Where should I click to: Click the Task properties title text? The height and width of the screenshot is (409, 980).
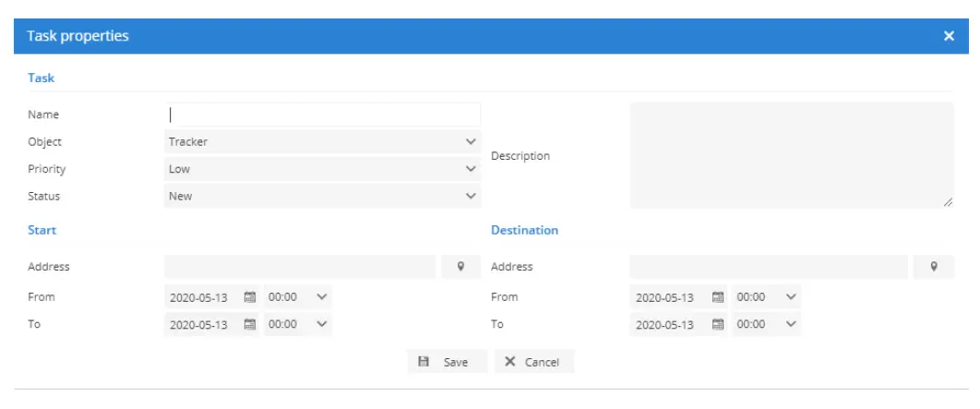78,36
